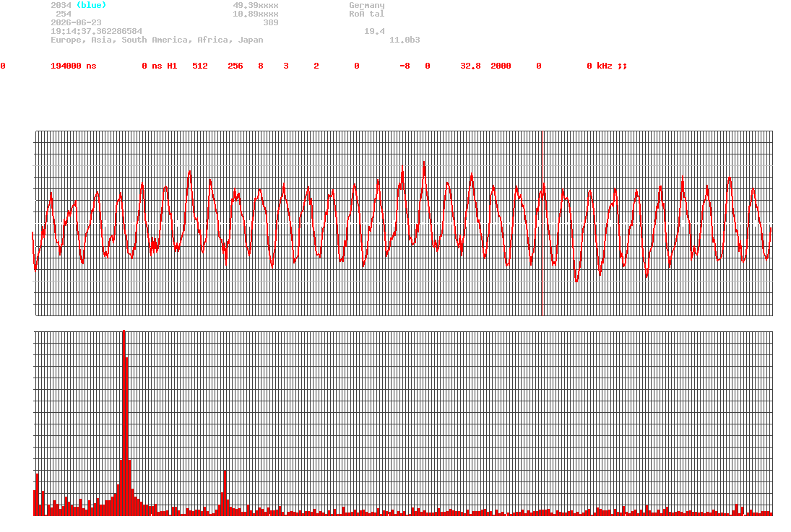Click the station number 2034
This screenshot has height=532, width=791.
61,5
